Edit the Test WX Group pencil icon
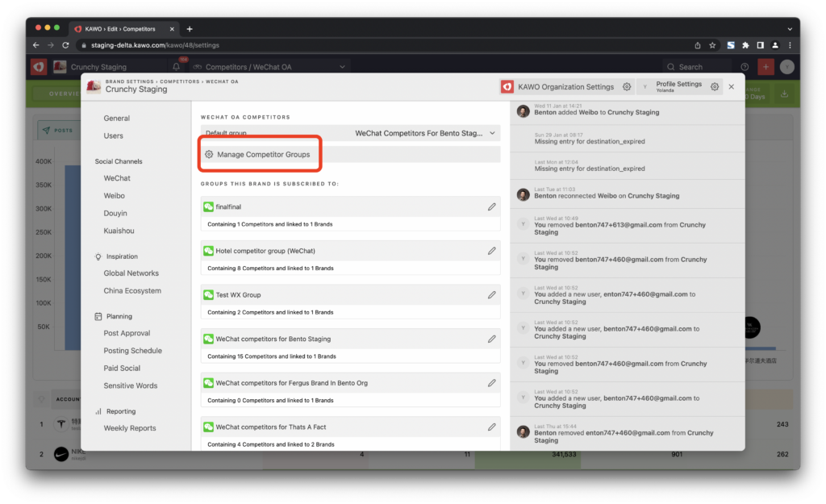 (491, 295)
